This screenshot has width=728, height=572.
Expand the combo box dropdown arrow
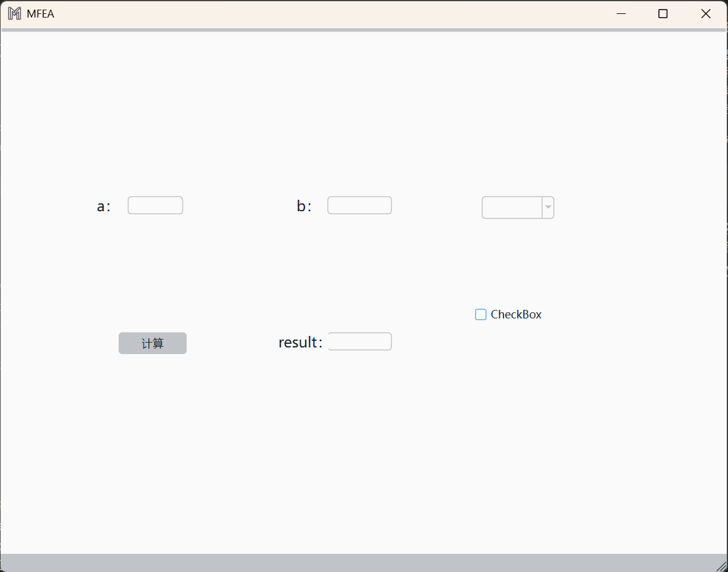[x=548, y=208]
